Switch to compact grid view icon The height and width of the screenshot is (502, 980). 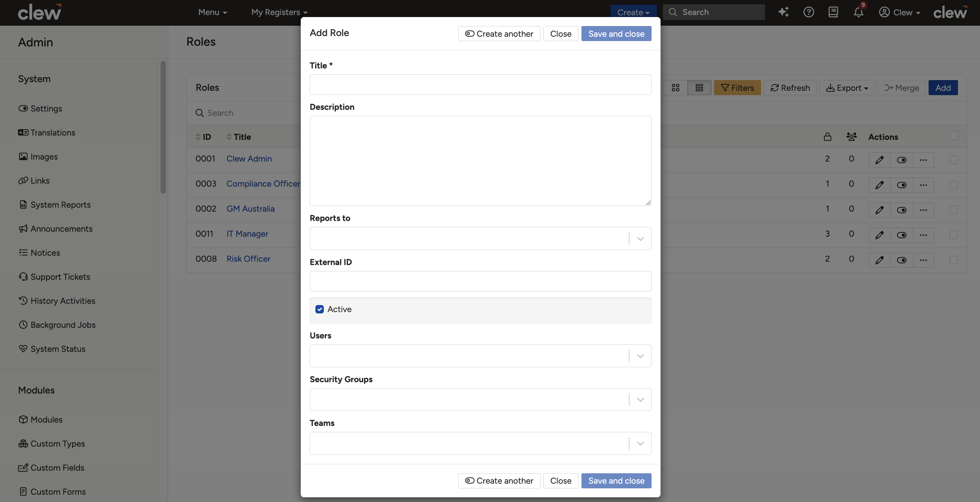[699, 88]
